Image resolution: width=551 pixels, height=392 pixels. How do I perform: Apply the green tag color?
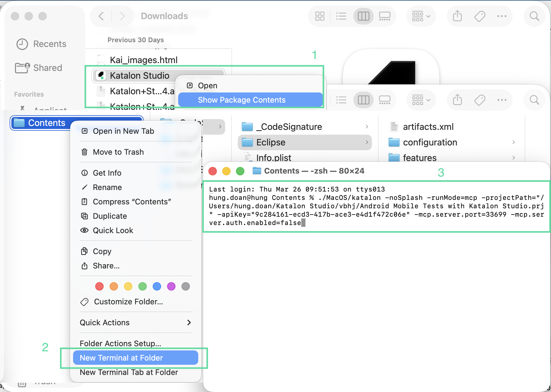pos(143,286)
